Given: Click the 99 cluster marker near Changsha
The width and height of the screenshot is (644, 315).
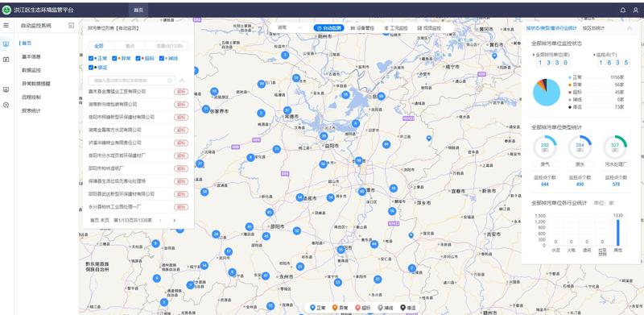Looking at the screenshot, I should [359, 160].
